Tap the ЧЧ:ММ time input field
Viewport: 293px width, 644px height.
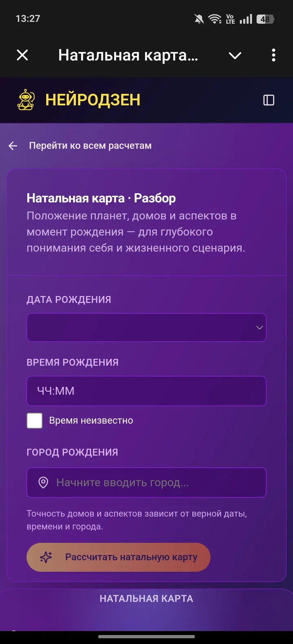pyautogui.click(x=146, y=391)
